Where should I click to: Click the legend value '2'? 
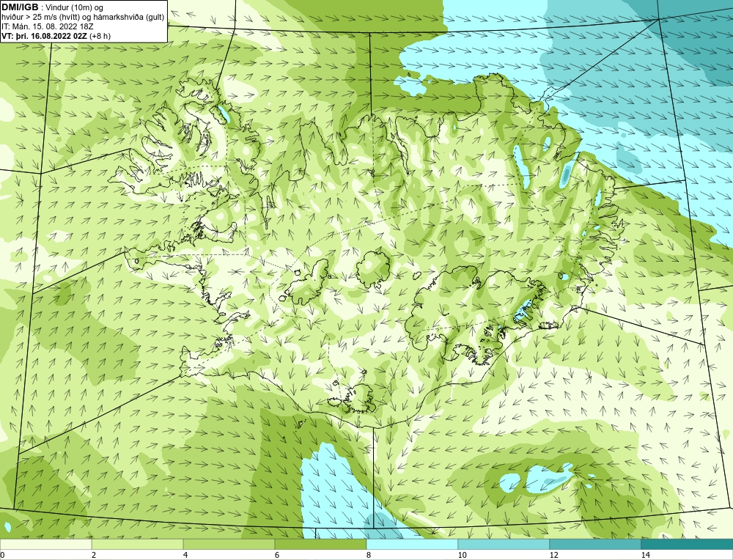tap(94, 555)
